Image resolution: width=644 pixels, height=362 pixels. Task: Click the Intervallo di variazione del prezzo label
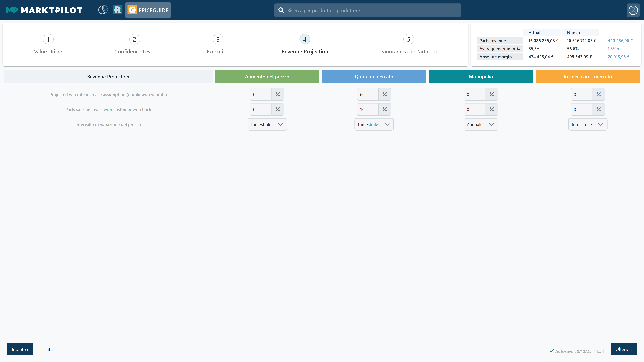coord(108,124)
